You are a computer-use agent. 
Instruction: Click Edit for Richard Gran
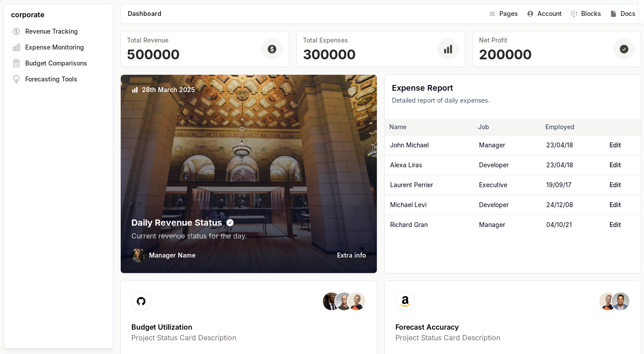(x=615, y=225)
